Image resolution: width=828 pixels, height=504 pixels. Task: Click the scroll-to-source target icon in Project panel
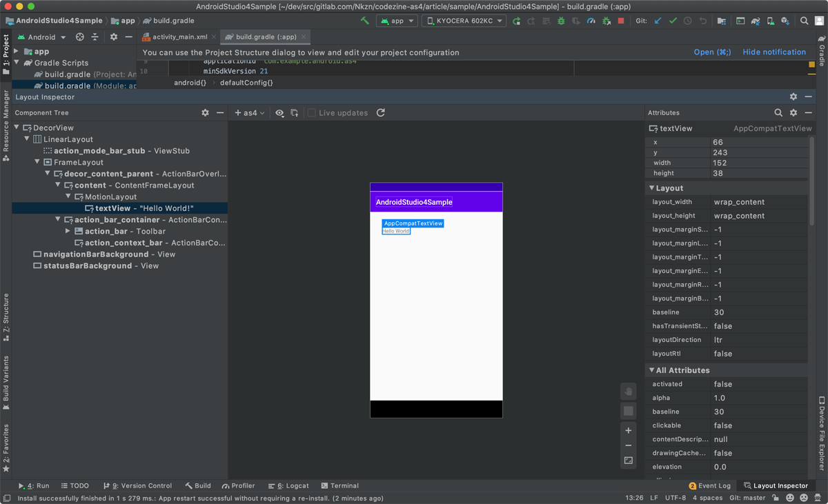(x=80, y=37)
